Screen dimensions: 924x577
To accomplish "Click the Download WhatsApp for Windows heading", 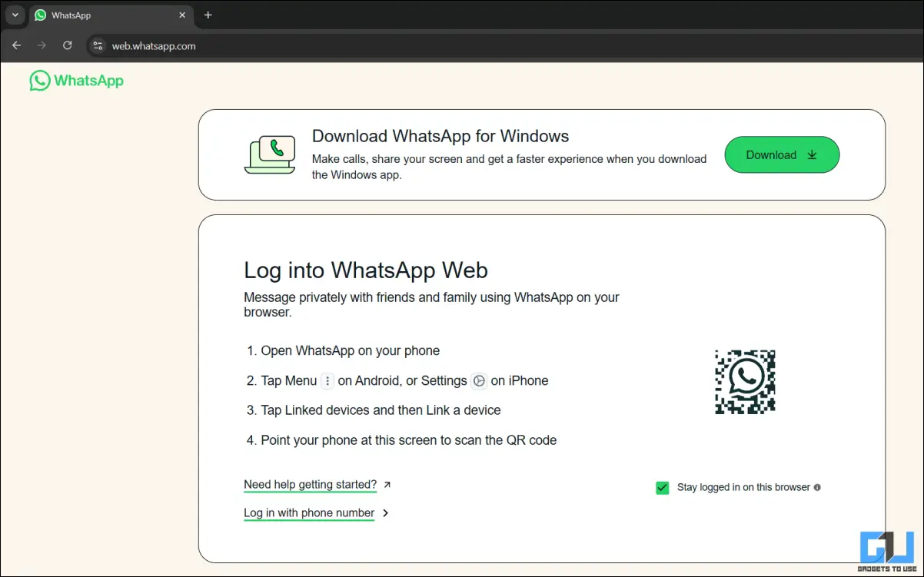I will click(440, 137).
